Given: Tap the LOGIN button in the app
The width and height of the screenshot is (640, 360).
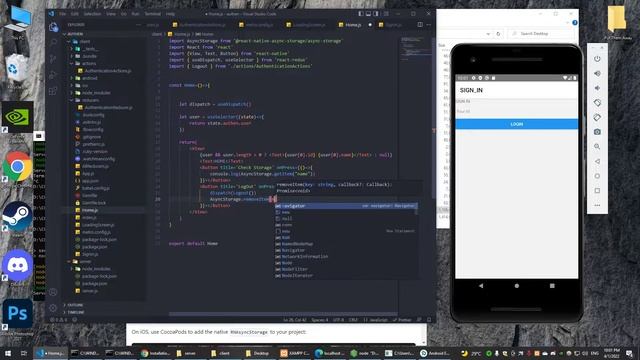Looking at the screenshot, I should (516, 124).
